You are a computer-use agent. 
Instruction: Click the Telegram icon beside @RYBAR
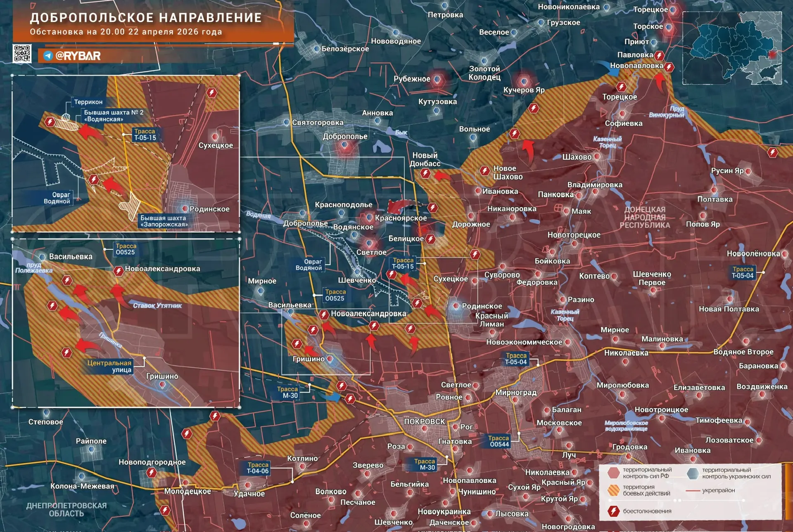48,56
